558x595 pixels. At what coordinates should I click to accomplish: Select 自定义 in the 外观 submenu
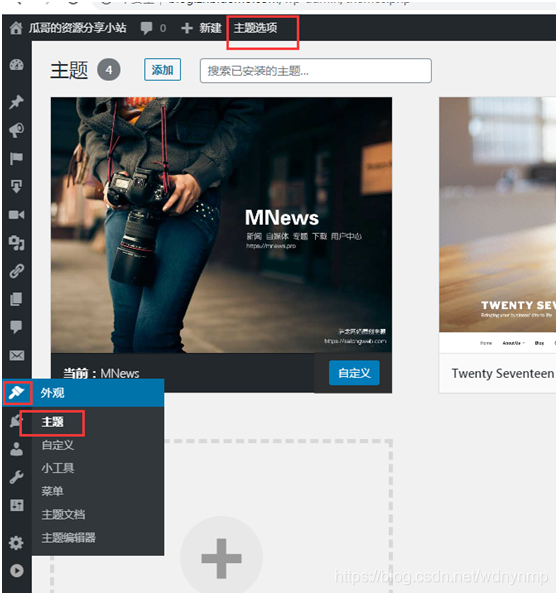(58, 445)
